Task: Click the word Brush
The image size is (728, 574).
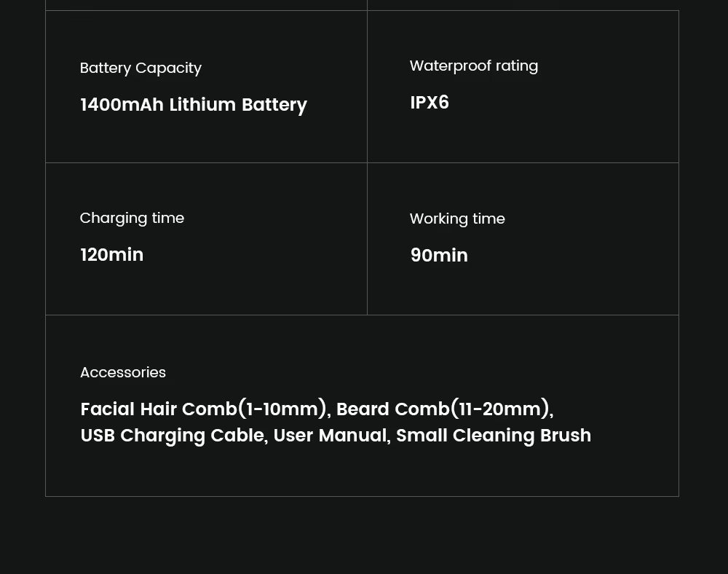Action: pos(566,436)
